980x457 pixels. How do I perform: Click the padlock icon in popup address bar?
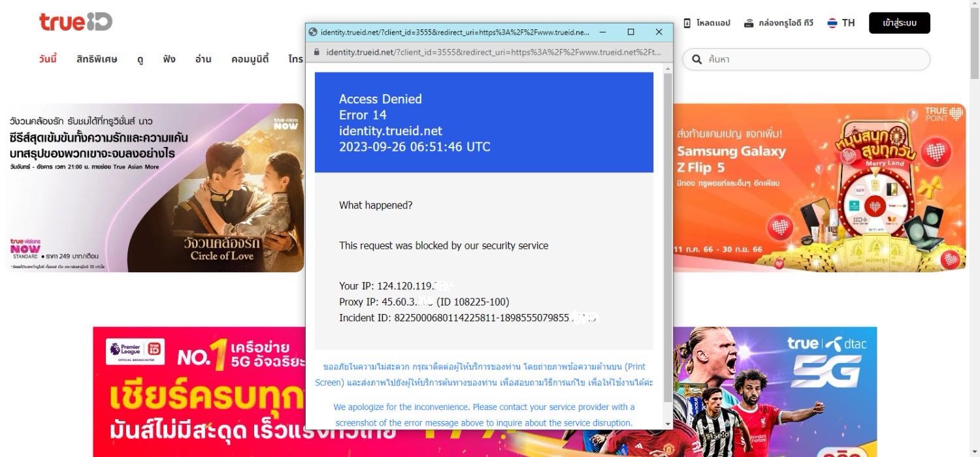point(317,52)
